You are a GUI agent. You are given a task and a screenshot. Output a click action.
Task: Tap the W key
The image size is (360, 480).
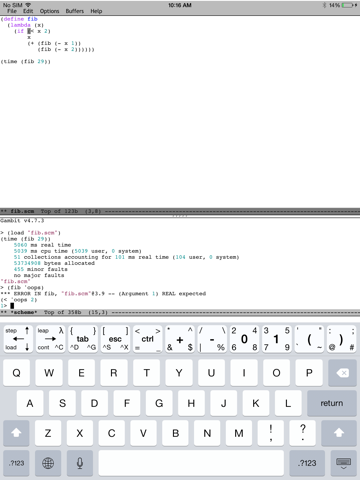(49, 373)
